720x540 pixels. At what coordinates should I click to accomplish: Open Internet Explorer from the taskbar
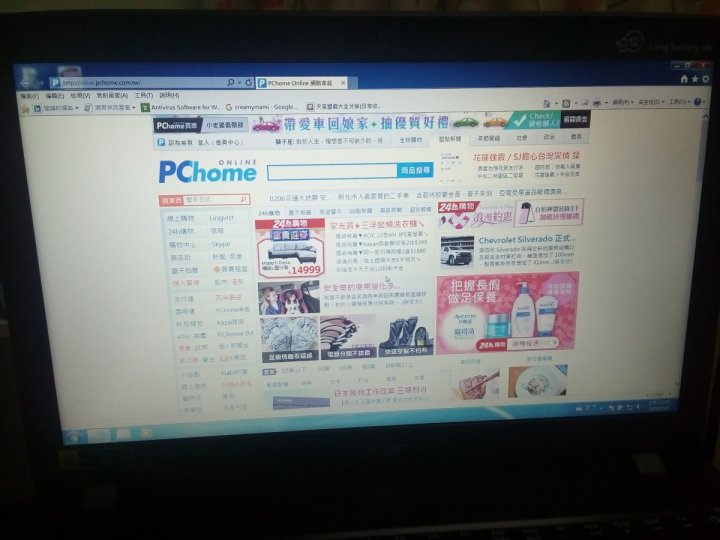tap(100, 434)
